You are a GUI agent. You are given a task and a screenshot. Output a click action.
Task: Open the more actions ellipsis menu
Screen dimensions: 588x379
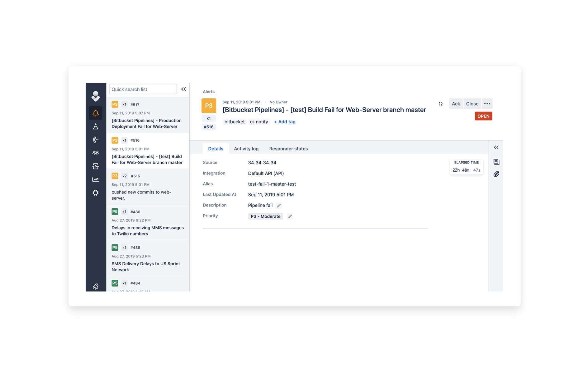coord(487,104)
